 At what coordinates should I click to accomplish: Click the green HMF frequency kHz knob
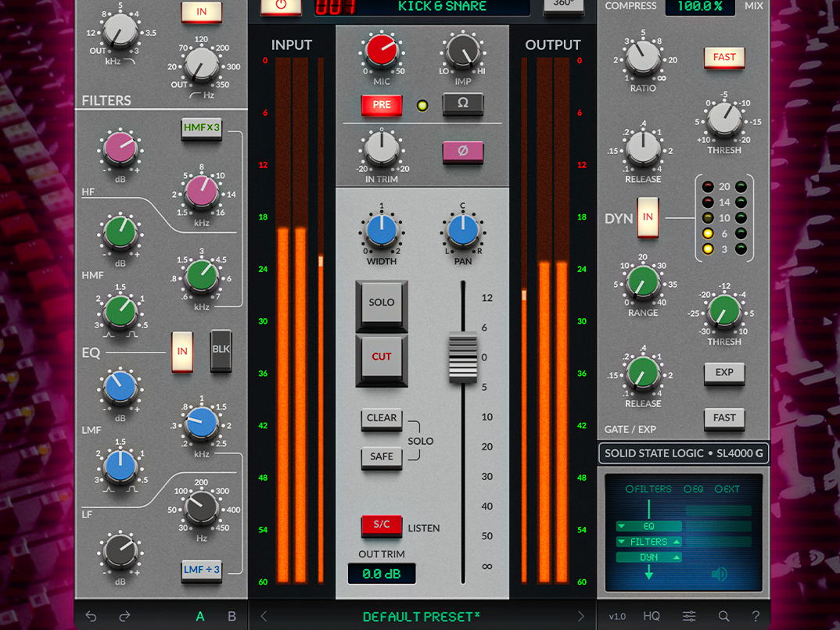click(202, 276)
